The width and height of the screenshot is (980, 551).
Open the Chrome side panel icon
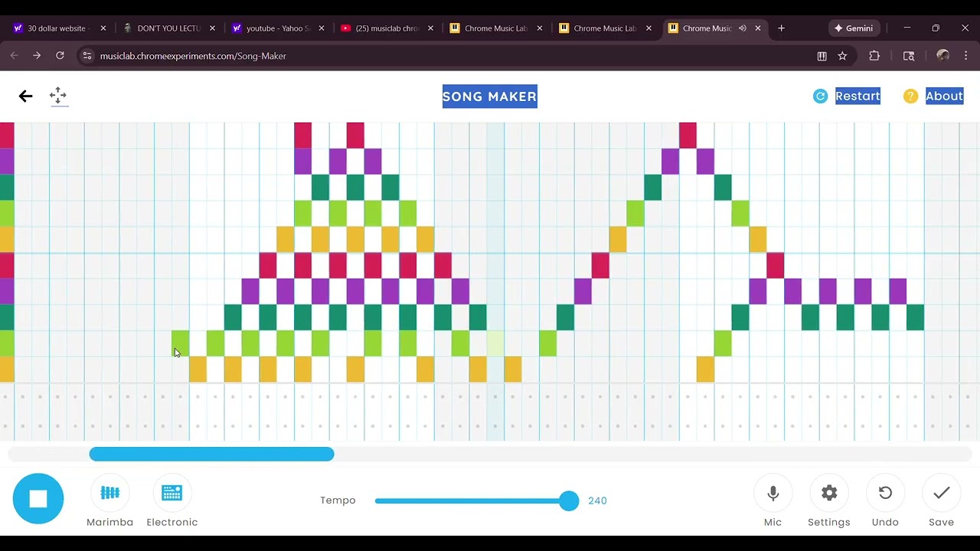click(x=909, y=56)
